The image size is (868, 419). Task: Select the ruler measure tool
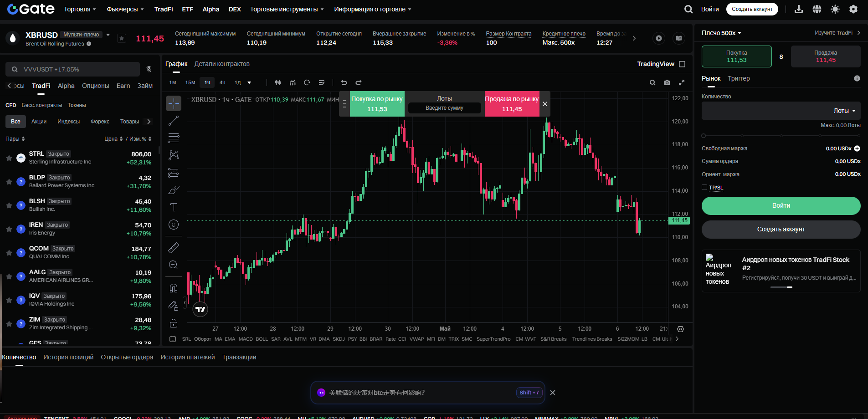[x=174, y=247]
